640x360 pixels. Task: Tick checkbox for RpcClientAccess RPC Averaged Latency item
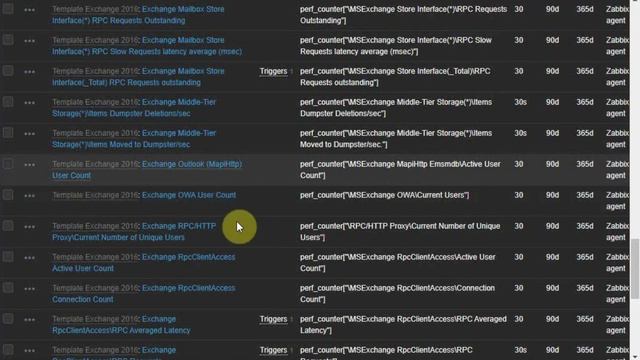[x=8, y=319]
